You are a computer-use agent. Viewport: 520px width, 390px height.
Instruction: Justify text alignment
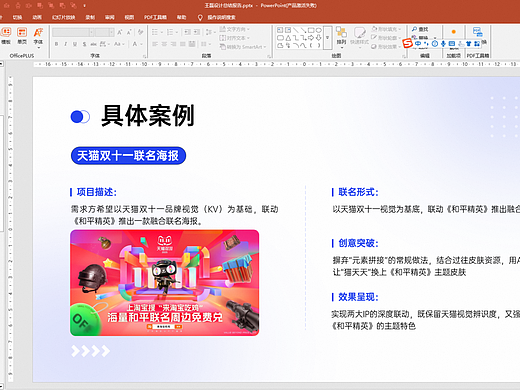[x=183, y=44]
